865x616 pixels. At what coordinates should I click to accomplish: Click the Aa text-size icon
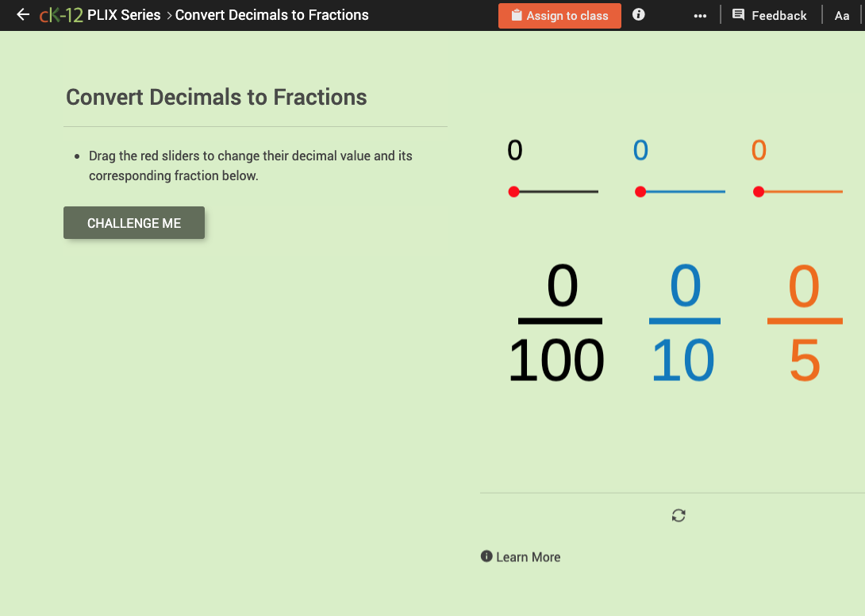coord(841,15)
